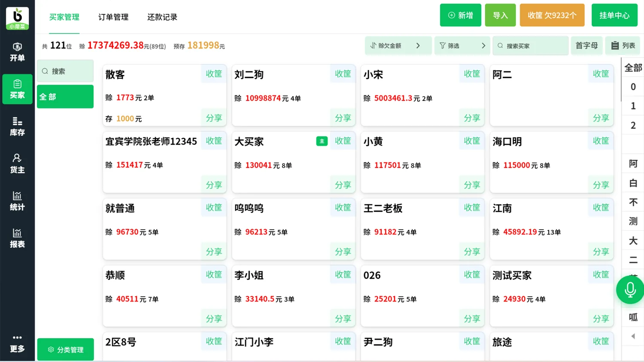Switch to 列表 list view
The image size is (644, 362).
click(623, 46)
